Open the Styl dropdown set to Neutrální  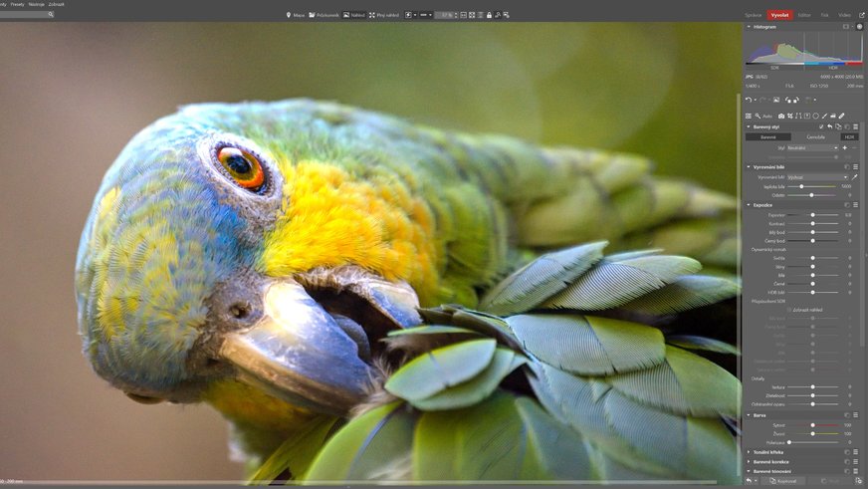[x=812, y=147]
